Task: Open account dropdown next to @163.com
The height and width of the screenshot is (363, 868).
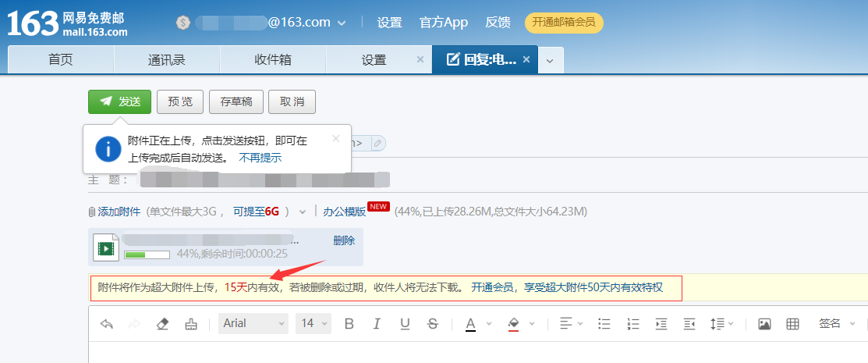Action: point(342,23)
